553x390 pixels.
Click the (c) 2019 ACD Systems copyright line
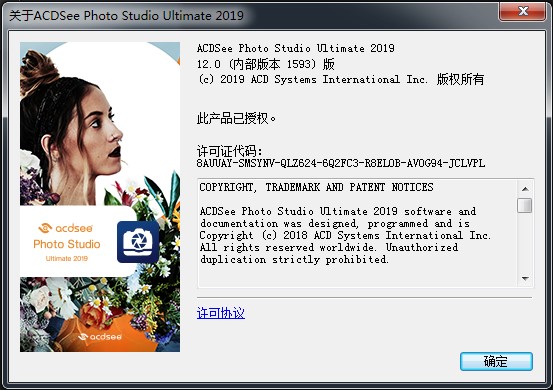(340, 79)
